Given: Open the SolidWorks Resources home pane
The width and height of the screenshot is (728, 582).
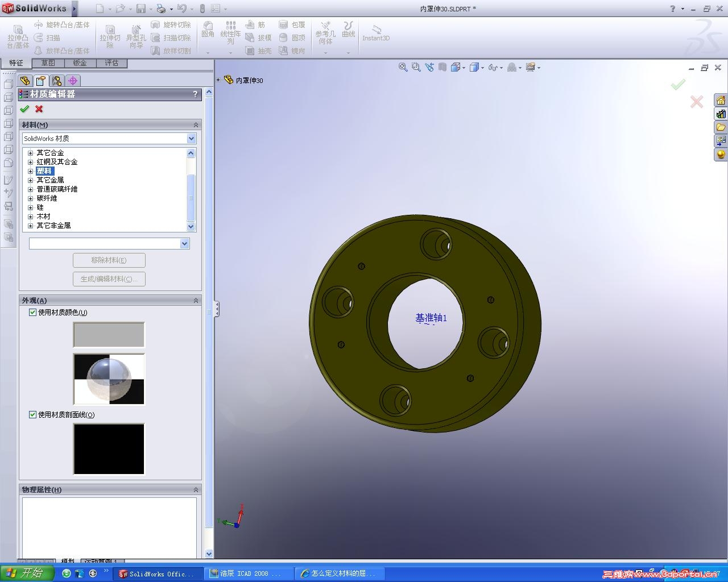Looking at the screenshot, I should (x=721, y=101).
